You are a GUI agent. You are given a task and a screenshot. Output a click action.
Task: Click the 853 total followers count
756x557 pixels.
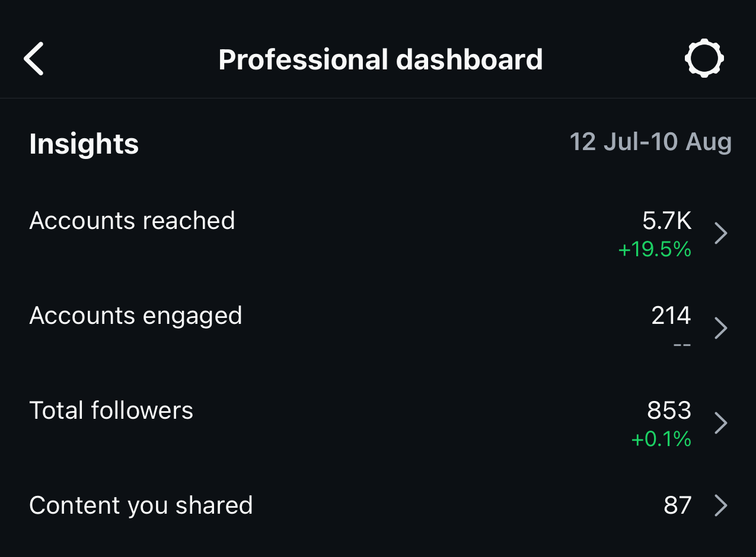[669, 410]
